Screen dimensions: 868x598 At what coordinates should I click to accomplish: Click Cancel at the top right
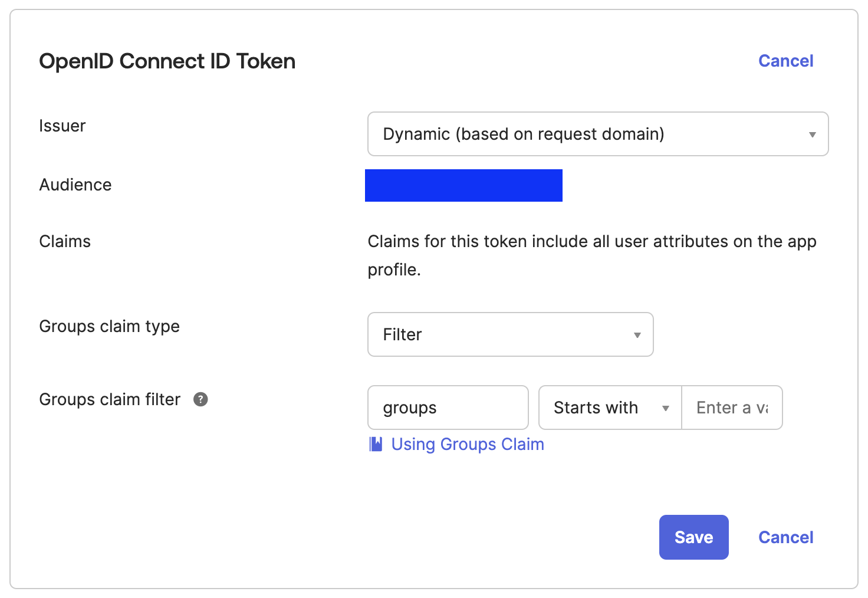click(785, 61)
